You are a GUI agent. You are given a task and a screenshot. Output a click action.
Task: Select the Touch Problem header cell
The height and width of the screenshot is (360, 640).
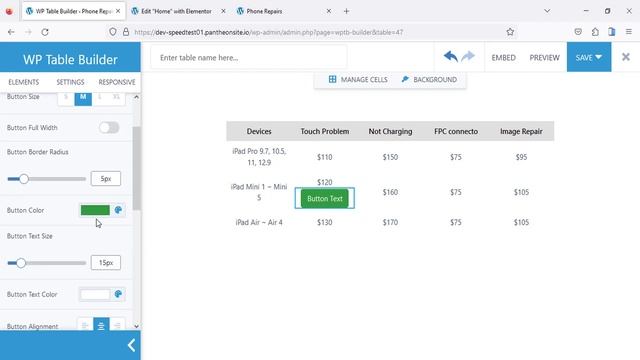click(x=324, y=131)
